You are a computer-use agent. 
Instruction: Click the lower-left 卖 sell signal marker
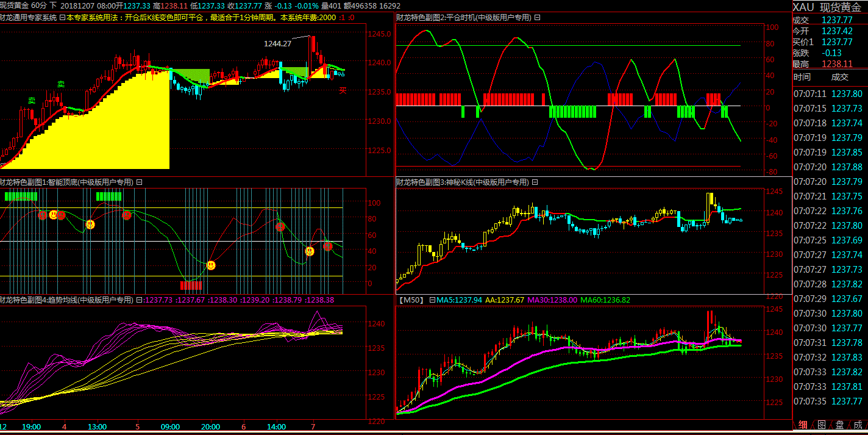[x=32, y=99]
